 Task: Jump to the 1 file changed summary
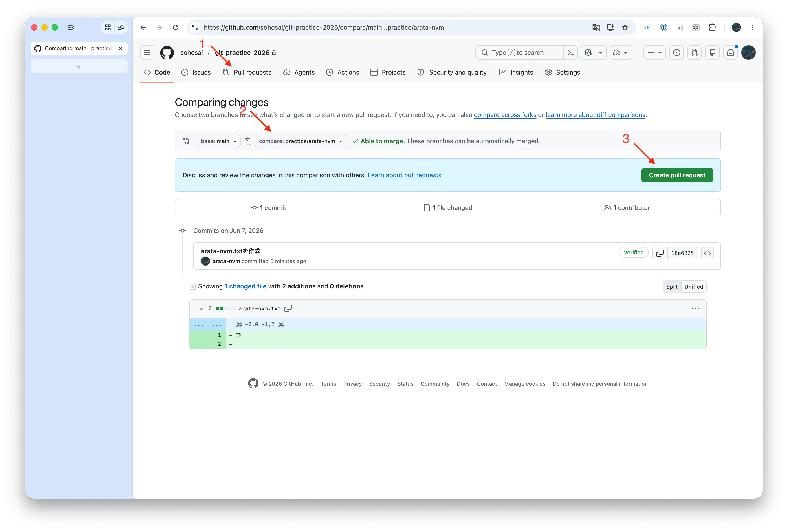coord(448,207)
